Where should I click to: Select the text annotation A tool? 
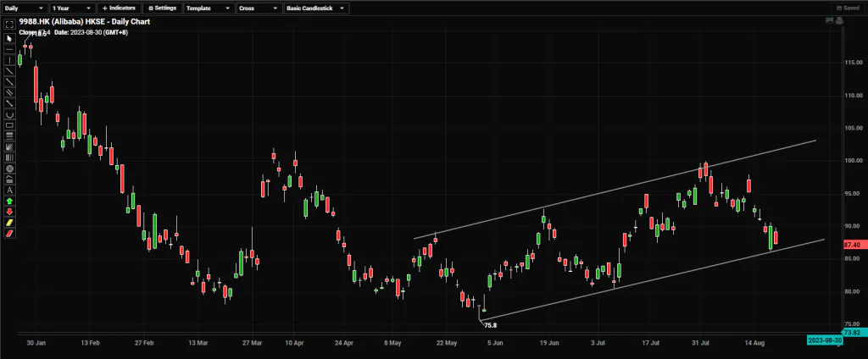[9, 191]
